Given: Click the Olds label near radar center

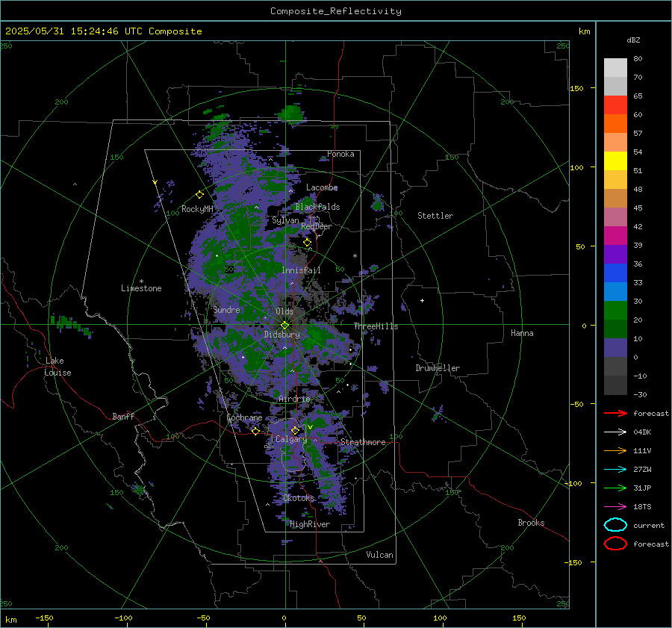Looking at the screenshot, I should (x=284, y=311).
